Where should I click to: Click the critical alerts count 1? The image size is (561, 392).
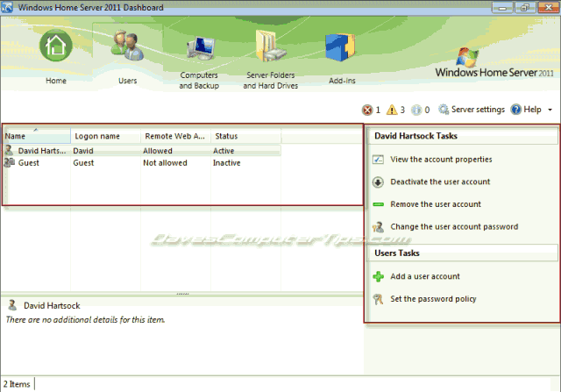(x=378, y=110)
